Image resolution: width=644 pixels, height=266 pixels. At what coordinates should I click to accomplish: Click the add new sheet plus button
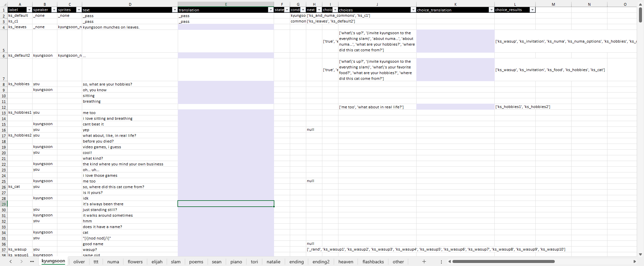[424, 262]
